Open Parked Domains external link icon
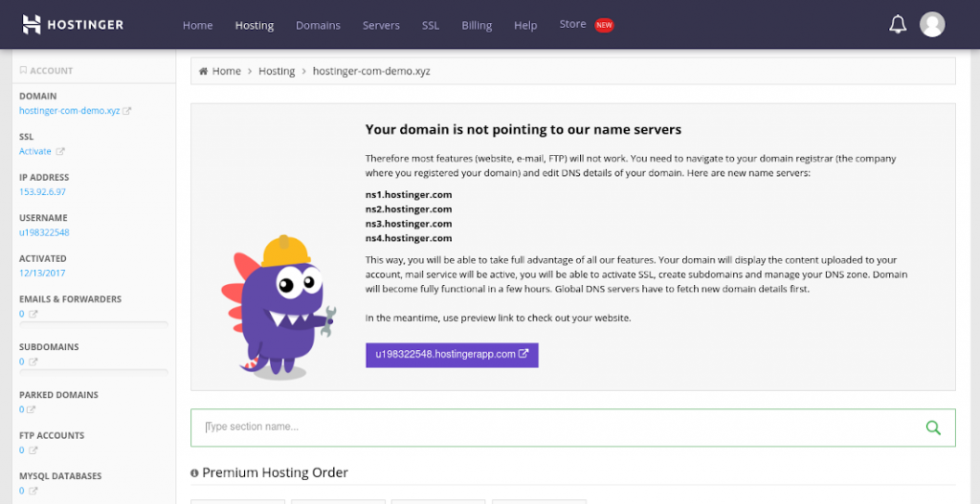This screenshot has width=980, height=504. click(32, 409)
